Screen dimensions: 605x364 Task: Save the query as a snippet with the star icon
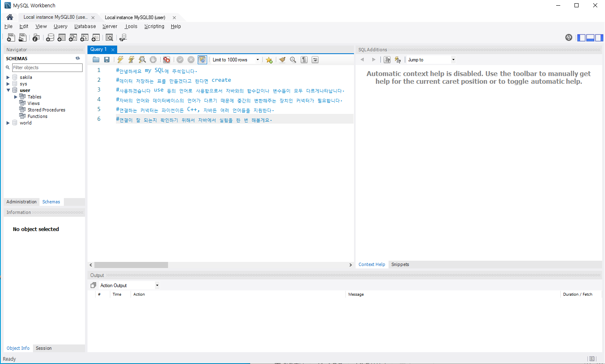pyautogui.click(x=269, y=60)
